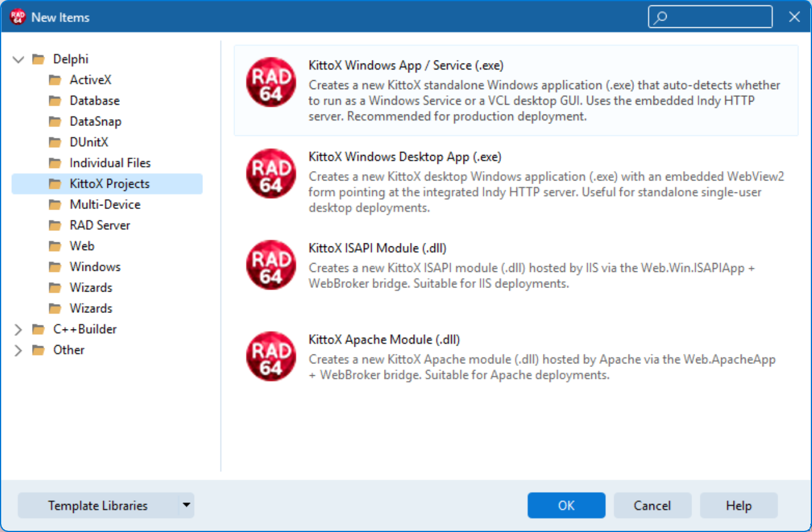Click the Other folder icon
Viewport: 812px width, 532px height.
(x=39, y=350)
